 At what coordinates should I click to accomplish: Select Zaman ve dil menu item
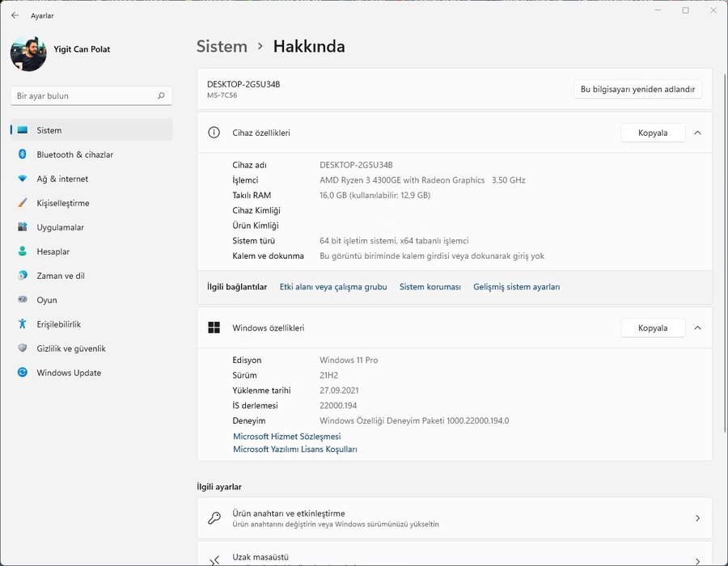tap(61, 276)
